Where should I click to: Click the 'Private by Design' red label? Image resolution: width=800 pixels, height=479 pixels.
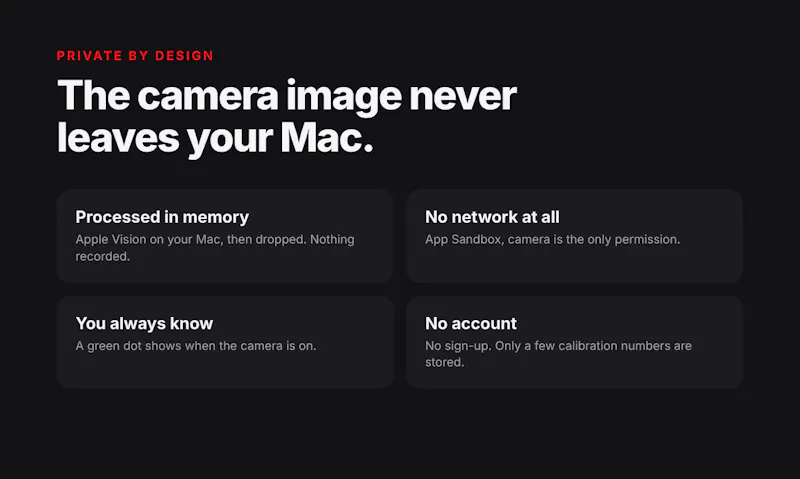[x=135, y=56]
